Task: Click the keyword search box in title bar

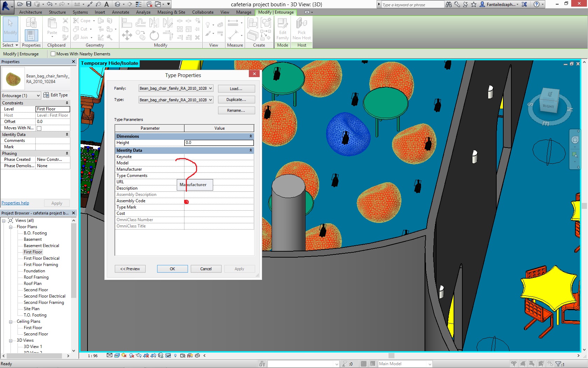Action: 412,5
